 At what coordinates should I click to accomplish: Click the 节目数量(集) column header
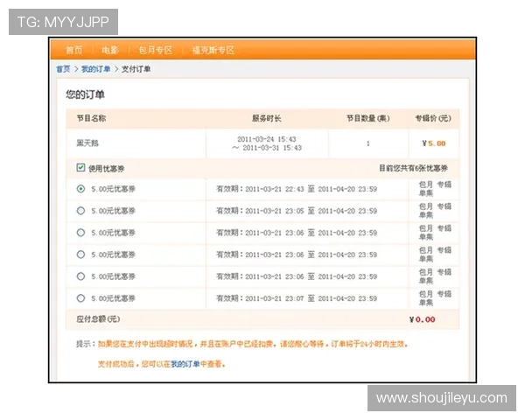point(368,118)
